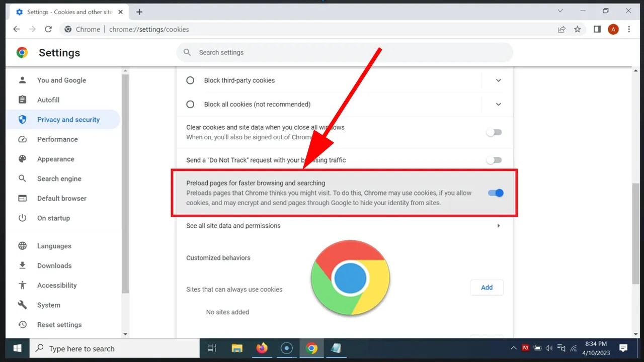Open the round blue-dot taskbar app

(x=287, y=348)
